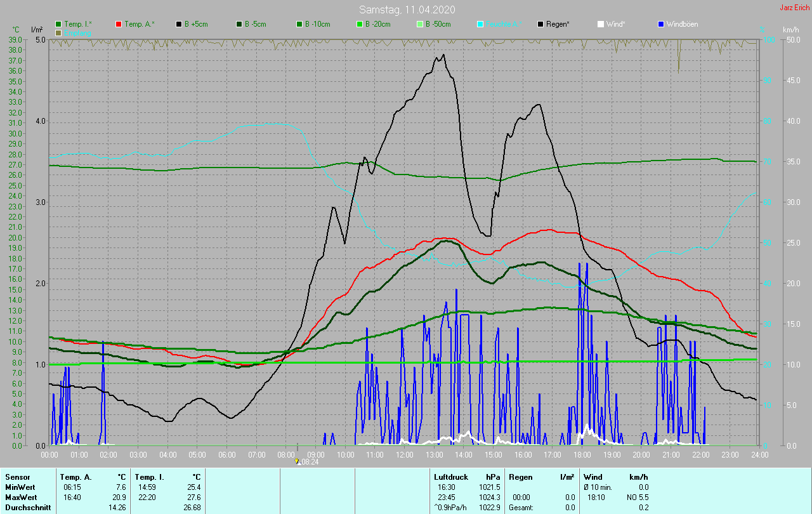This screenshot has height=514, width=812.
Task: Click the 'km/h' axis unit label at top right
Action: pos(791,30)
